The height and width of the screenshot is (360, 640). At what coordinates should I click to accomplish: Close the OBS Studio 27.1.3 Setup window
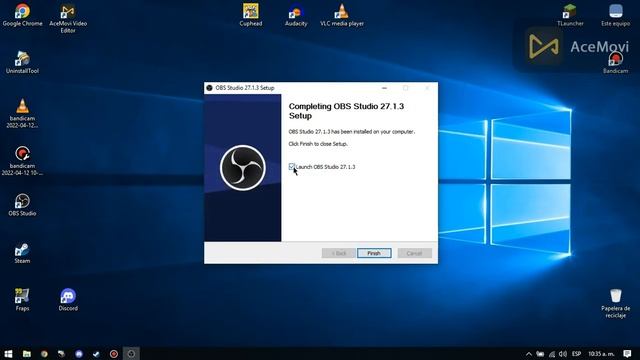[427, 88]
